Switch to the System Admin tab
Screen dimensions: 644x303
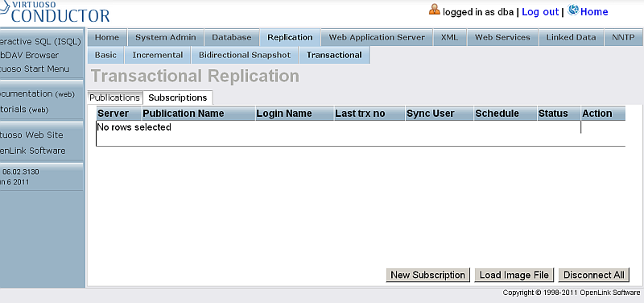click(166, 37)
